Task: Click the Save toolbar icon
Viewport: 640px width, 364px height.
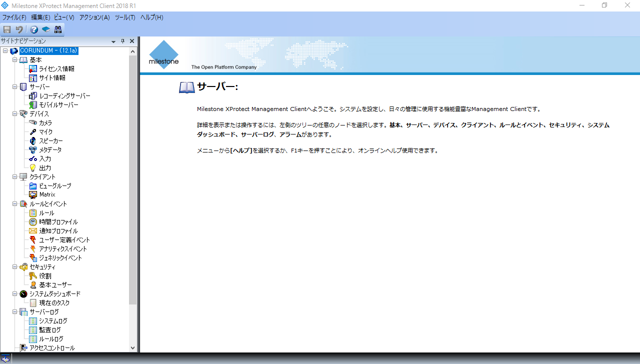Action: click(x=7, y=29)
